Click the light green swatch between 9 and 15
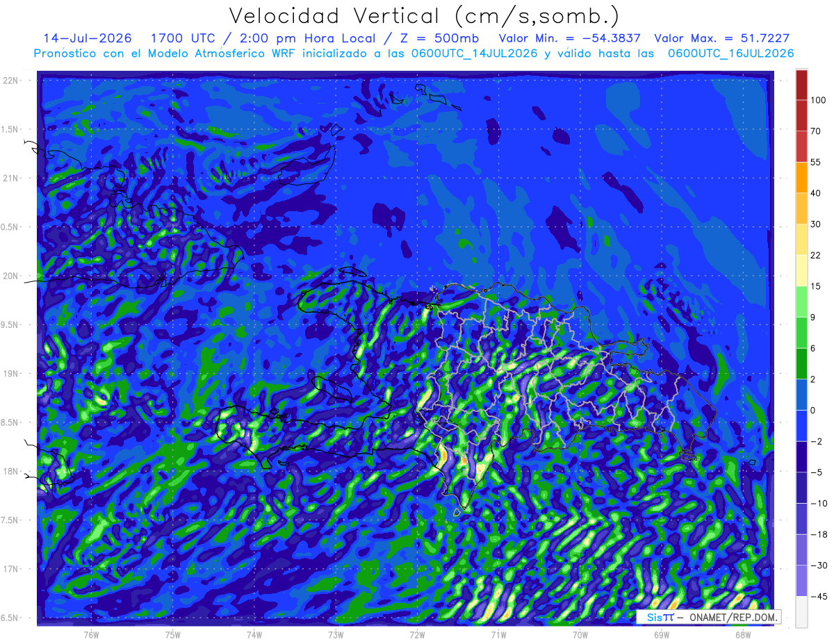This screenshot has height=644, width=834. (x=801, y=302)
